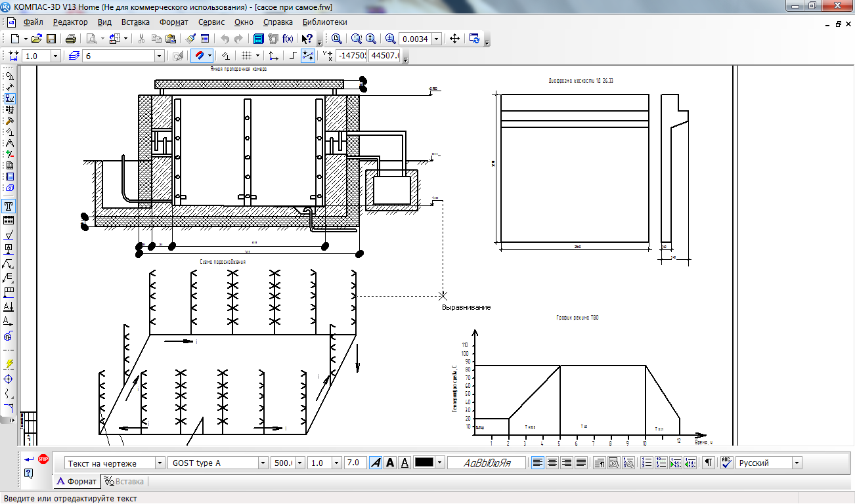This screenshot has height=504, width=855.
Task: Align text to the left
Action: (x=538, y=463)
